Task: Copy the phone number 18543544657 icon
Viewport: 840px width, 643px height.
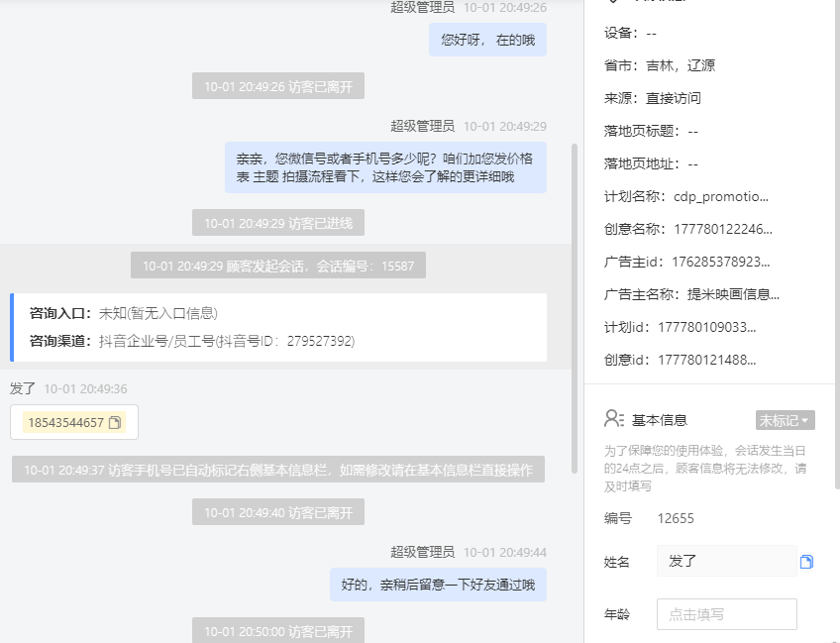Action: tap(115, 423)
